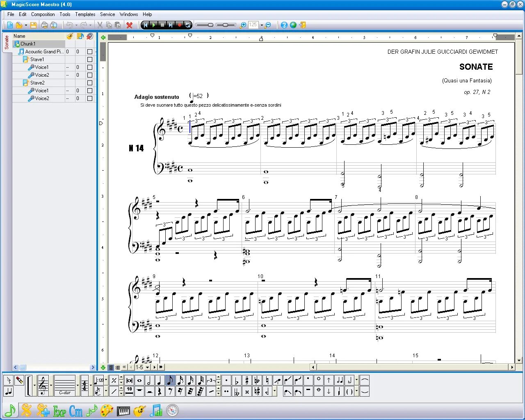Select the arrow pointer tool
The height and width of the screenshot is (420, 525).
[x=9, y=380]
